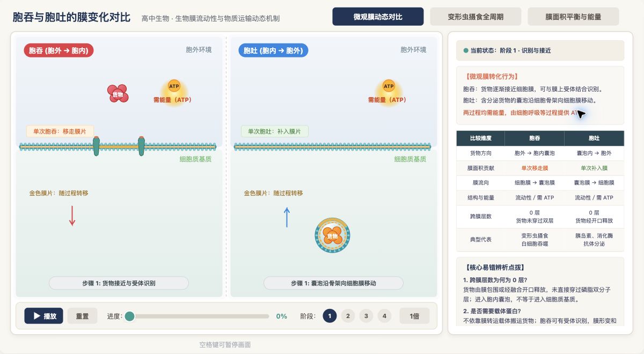
Task: Click the ATP energy icon in the exocytosis panel
Action: coord(389,86)
